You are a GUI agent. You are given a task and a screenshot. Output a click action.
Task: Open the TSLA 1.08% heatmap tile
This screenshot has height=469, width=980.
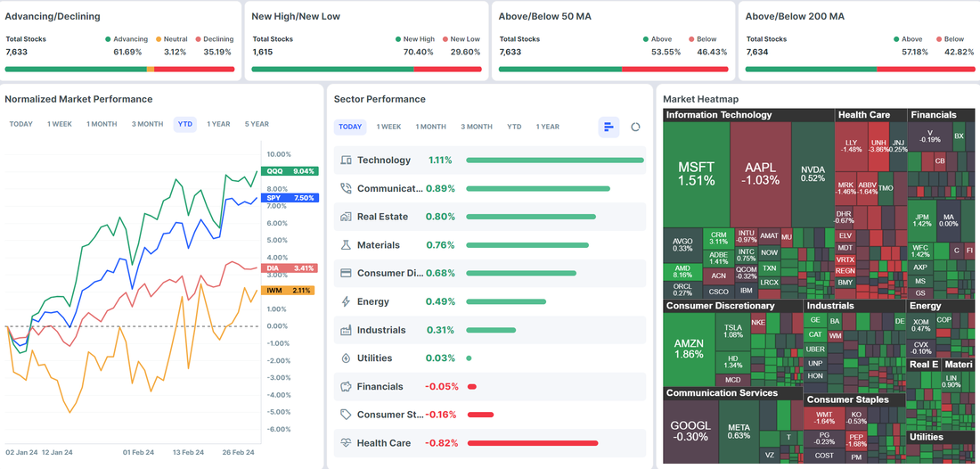click(732, 332)
